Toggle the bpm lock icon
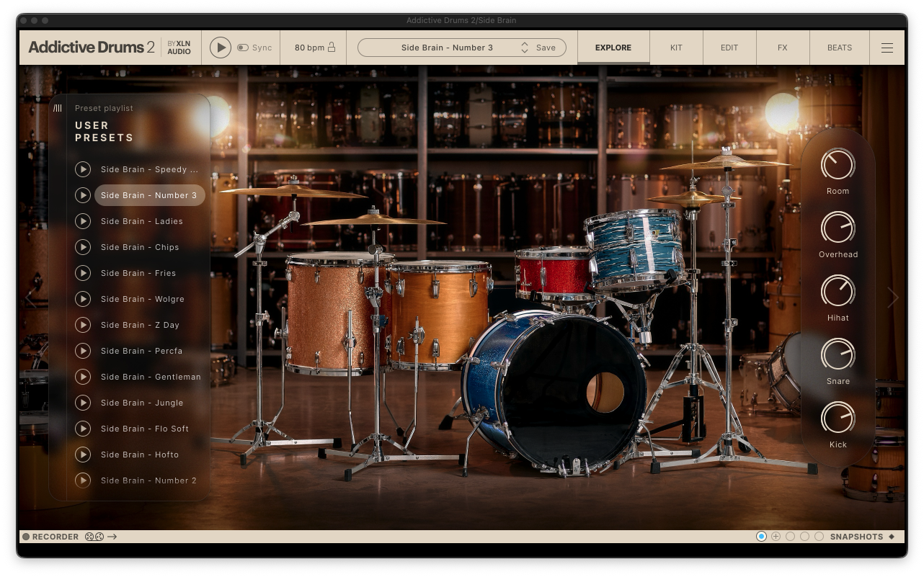 point(332,48)
